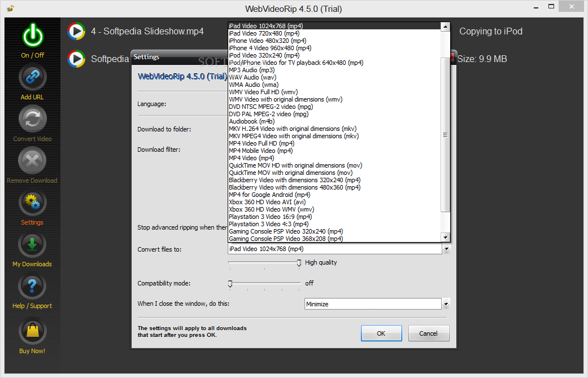Choose iPad Video 720x480 (mp4) format

pos(334,33)
